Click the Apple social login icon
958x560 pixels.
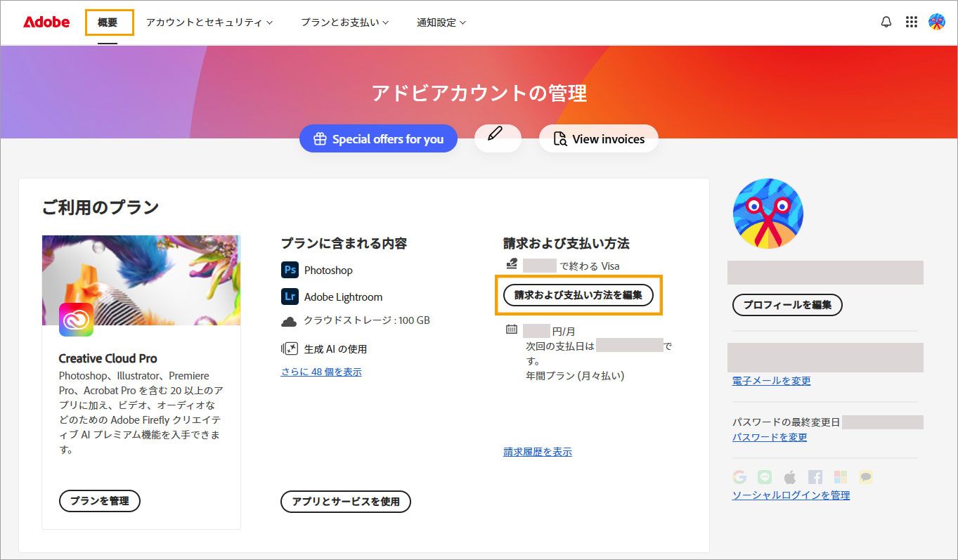click(x=790, y=477)
